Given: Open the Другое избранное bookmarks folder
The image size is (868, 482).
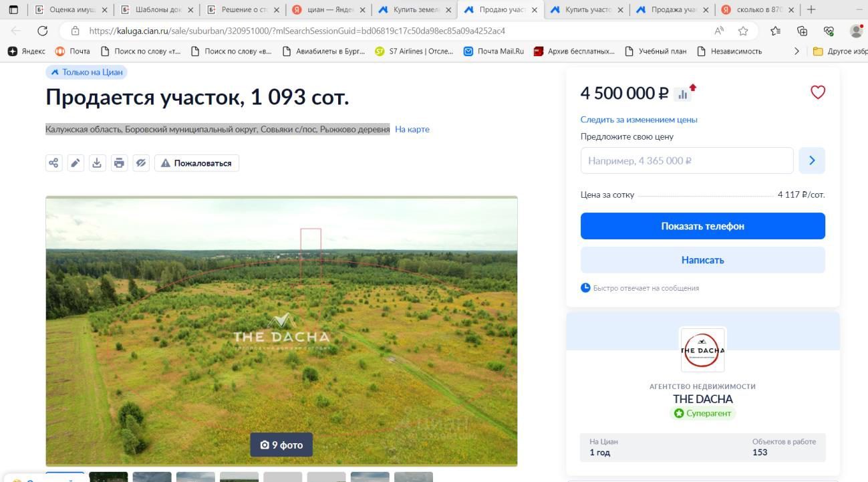Looking at the screenshot, I should coord(840,51).
